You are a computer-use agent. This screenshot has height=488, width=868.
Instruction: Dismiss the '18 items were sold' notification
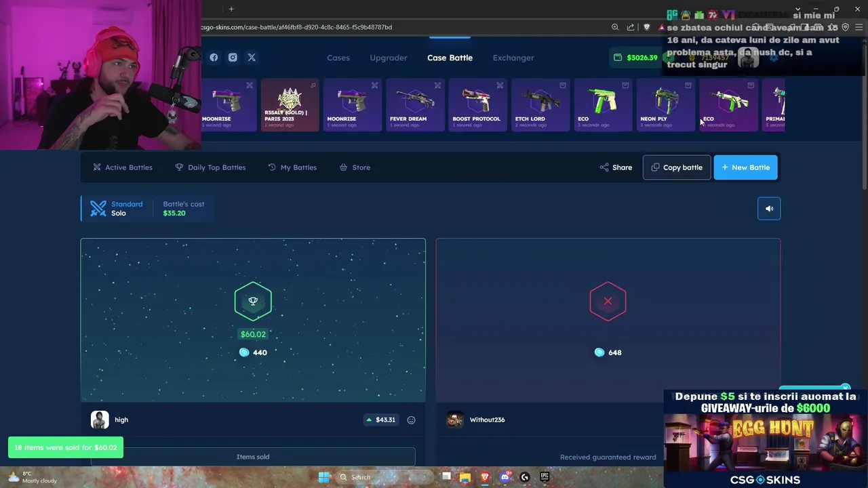66,447
